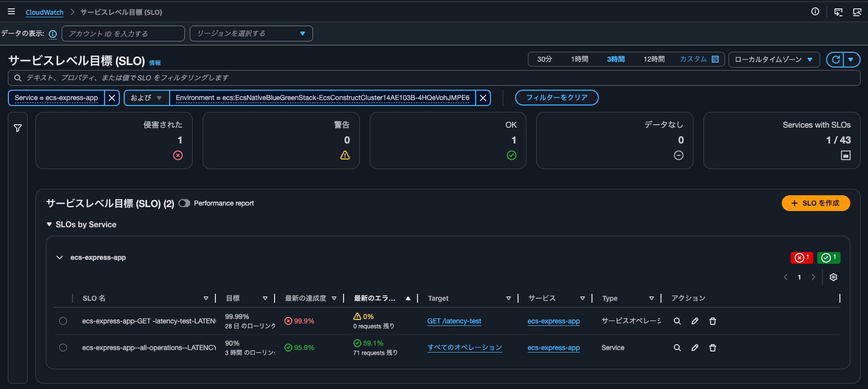The image size is (868, 389).
Task: Open the region selection dropdown
Action: click(x=251, y=34)
